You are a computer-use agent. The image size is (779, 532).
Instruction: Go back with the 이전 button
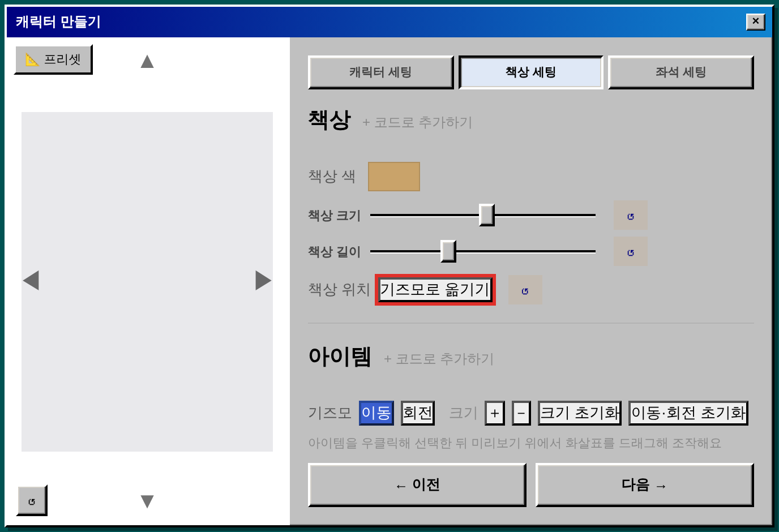(x=417, y=485)
